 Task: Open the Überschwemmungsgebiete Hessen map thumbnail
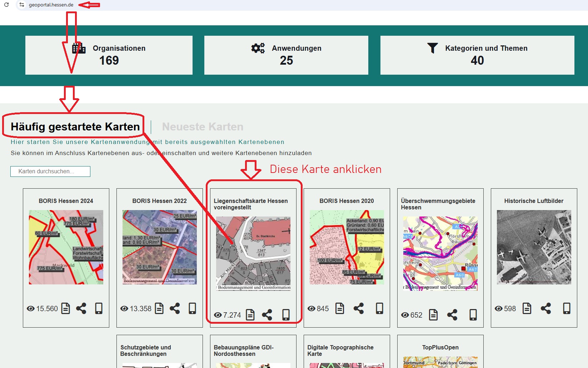(440, 254)
